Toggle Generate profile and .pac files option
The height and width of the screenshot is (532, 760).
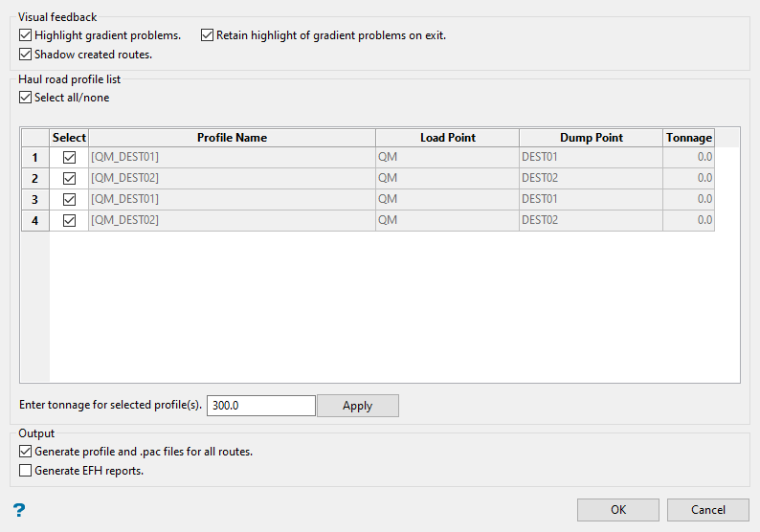[x=26, y=452]
